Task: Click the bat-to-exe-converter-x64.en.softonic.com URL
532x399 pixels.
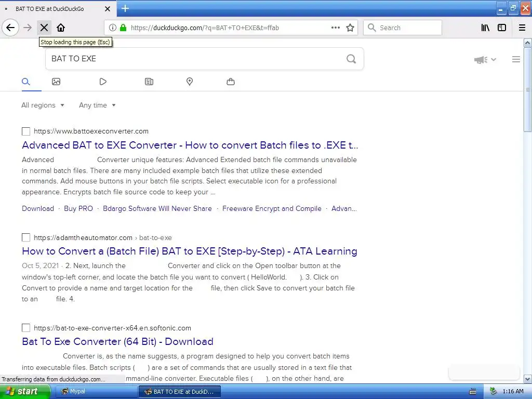Action: click(112, 328)
